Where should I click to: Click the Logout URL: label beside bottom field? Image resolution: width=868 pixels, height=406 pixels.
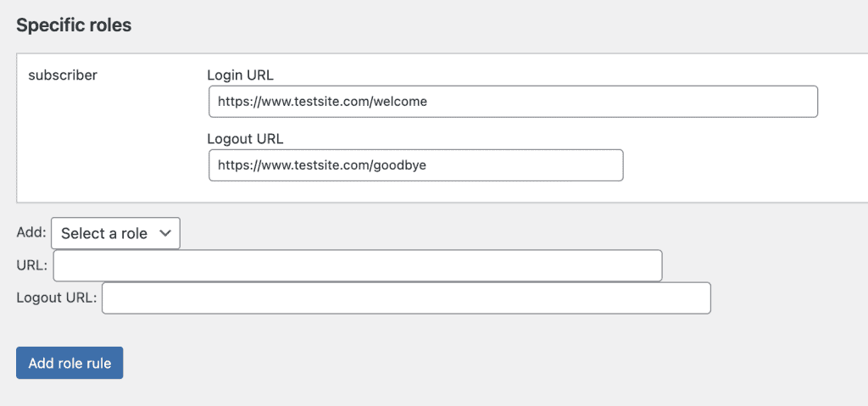click(x=57, y=298)
